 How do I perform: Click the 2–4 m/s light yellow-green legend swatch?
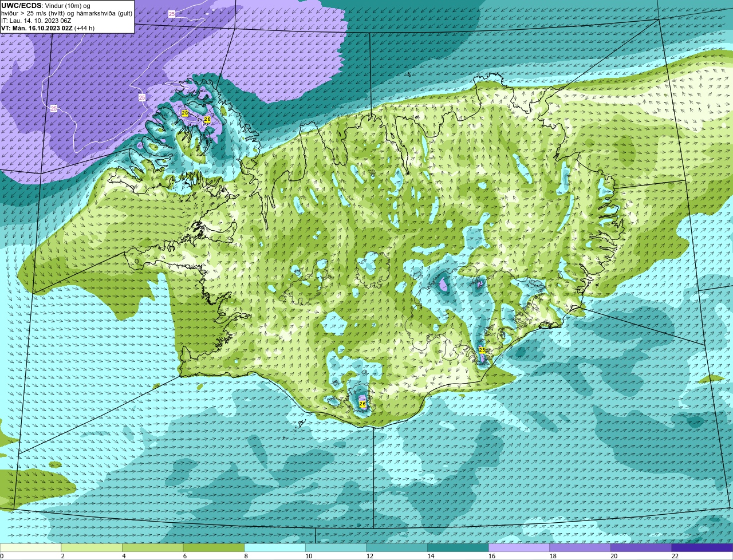click(x=92, y=547)
